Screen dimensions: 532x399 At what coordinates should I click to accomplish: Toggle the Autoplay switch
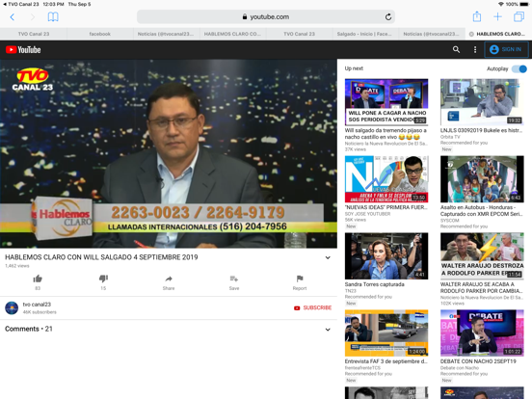click(519, 68)
